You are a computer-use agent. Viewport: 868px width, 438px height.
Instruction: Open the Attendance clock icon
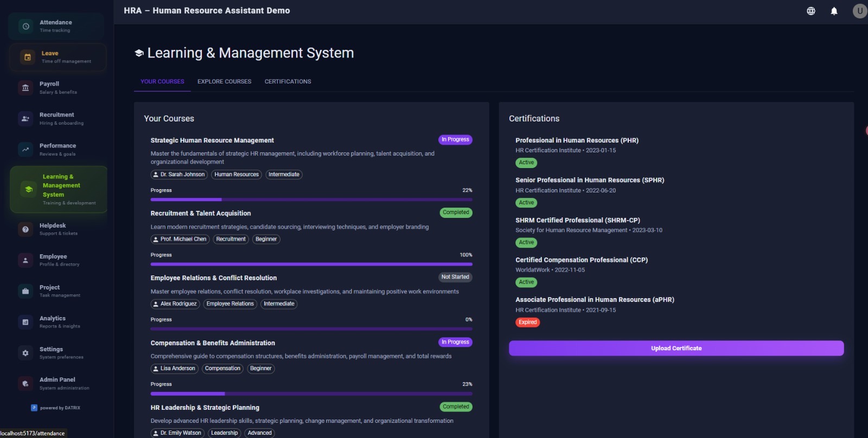click(25, 27)
